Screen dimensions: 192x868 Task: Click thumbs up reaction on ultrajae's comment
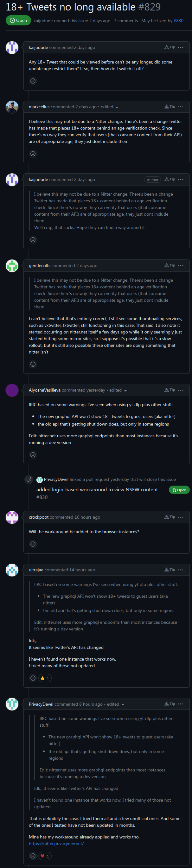[45, 678]
